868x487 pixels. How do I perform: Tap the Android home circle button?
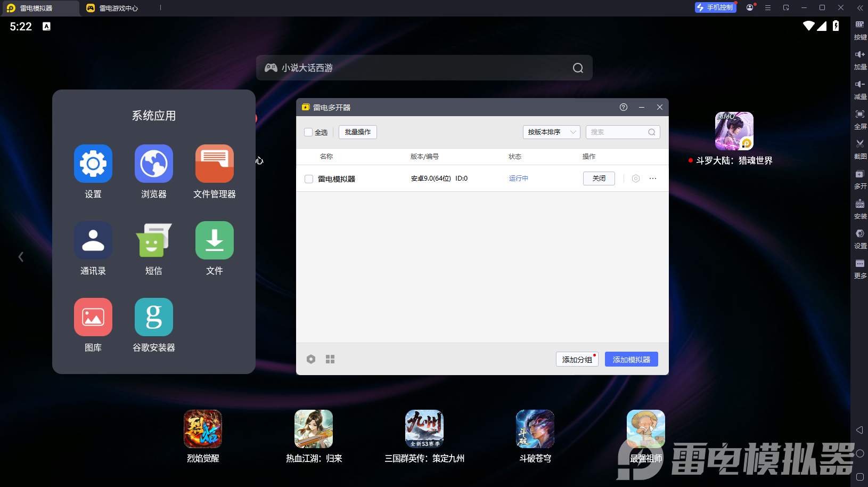[x=859, y=453]
